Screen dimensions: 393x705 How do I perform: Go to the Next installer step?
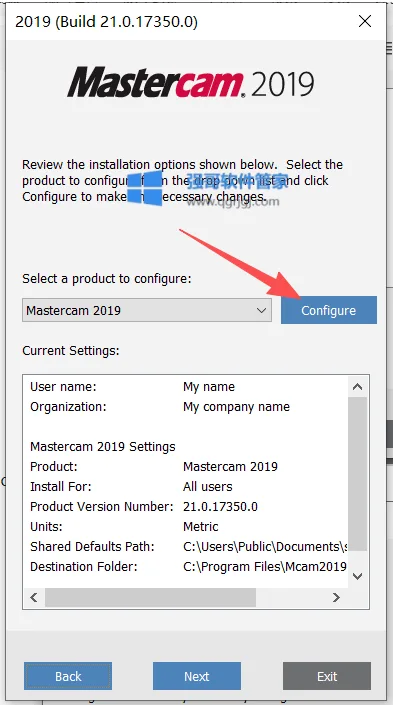tap(196, 676)
